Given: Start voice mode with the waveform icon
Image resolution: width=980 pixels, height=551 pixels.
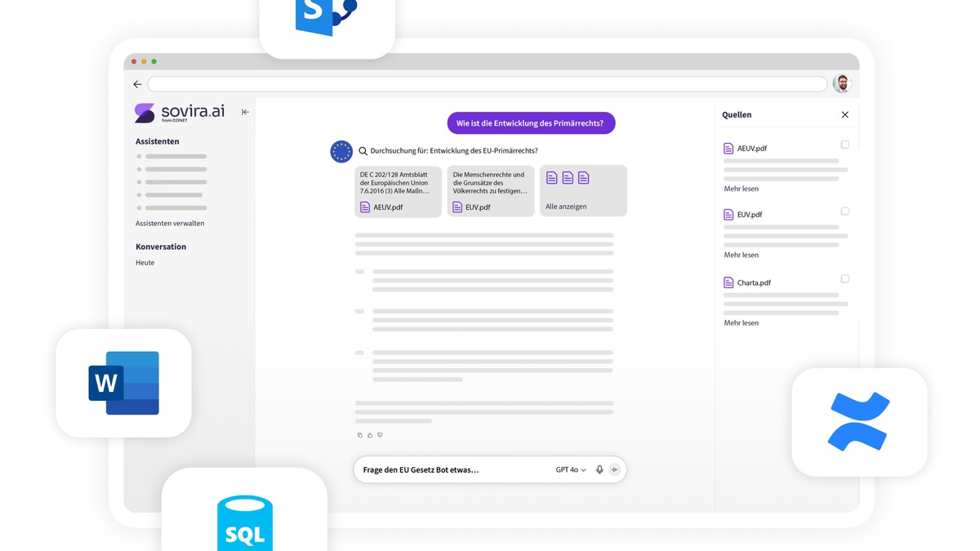Looking at the screenshot, I should click(614, 470).
